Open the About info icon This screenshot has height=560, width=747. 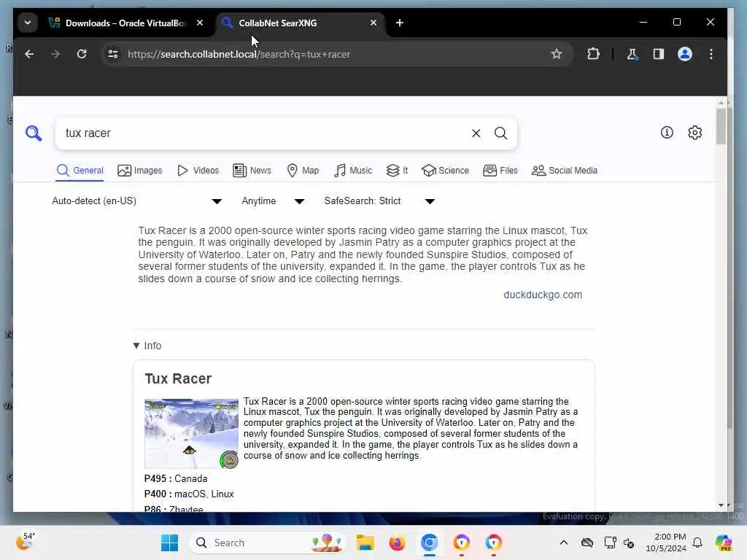[x=667, y=133]
